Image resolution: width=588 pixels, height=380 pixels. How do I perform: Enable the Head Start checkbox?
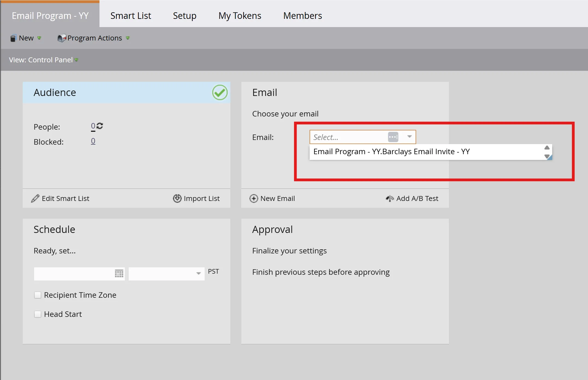(38, 314)
